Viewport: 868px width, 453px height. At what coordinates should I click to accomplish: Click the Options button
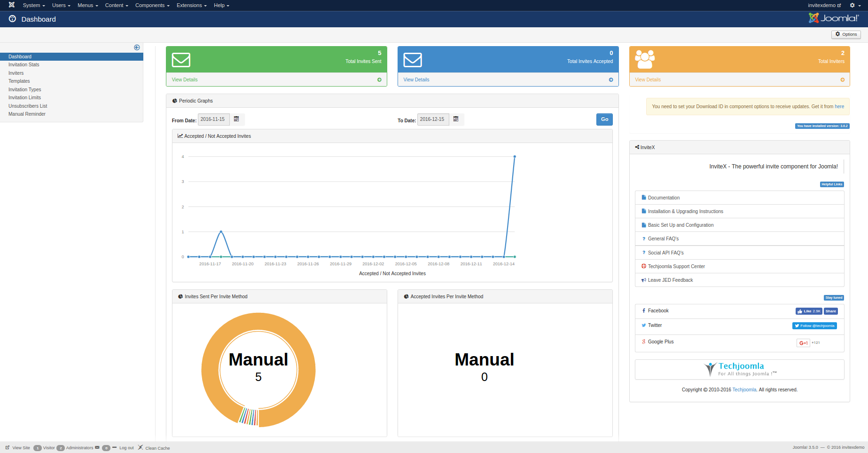point(846,34)
